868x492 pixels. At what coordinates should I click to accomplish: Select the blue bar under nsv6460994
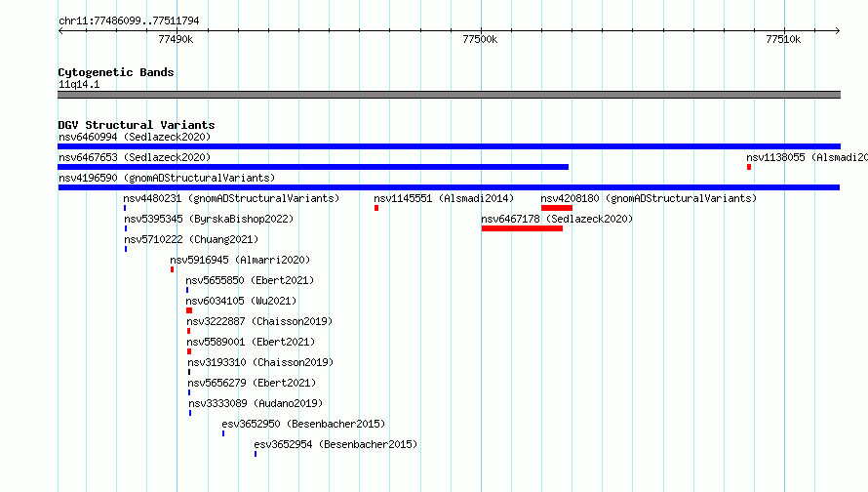pos(449,146)
